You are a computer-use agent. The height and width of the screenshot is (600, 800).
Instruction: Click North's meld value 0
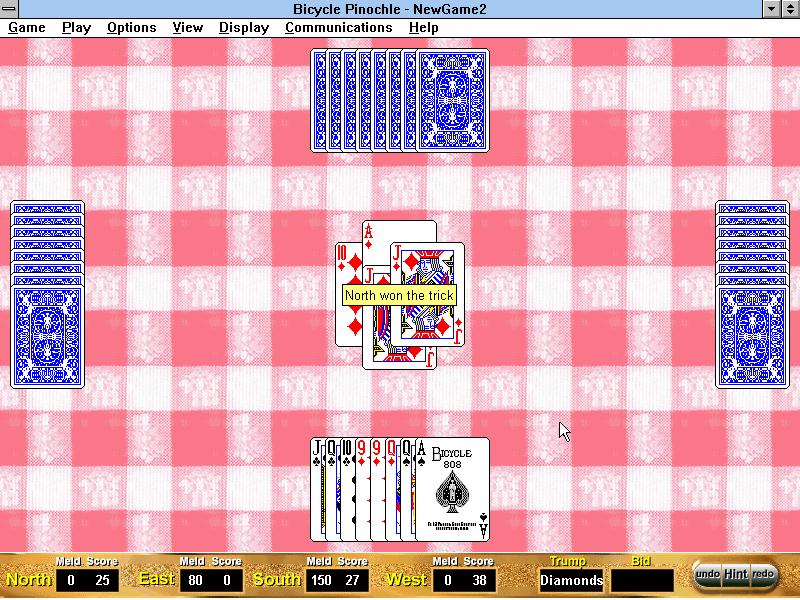click(x=71, y=581)
